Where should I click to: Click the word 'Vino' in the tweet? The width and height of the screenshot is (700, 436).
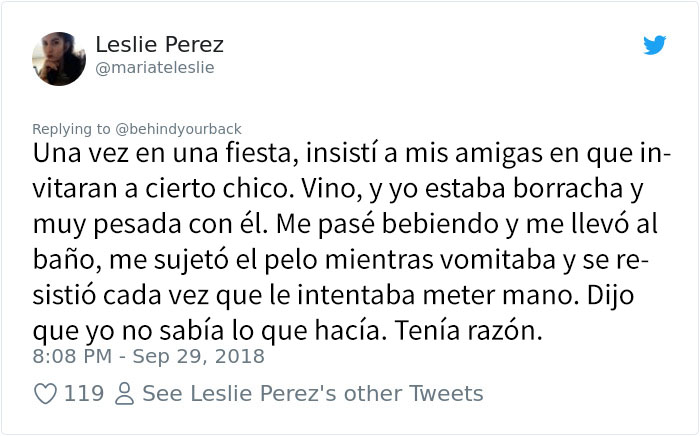coord(331,189)
